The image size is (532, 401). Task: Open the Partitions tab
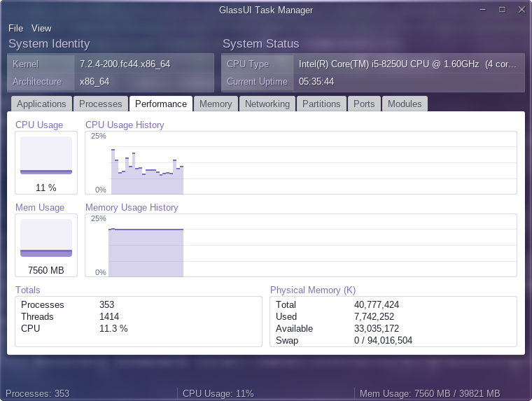(321, 104)
